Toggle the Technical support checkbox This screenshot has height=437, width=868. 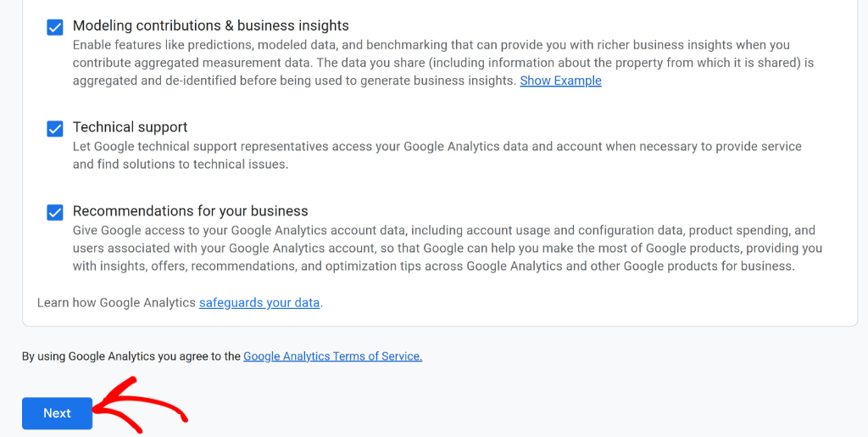(x=55, y=128)
